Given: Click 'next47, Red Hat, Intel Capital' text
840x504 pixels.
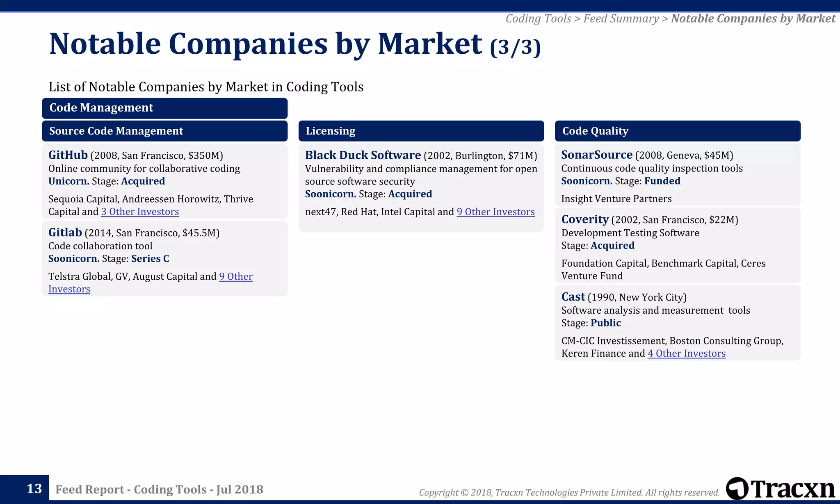Looking at the screenshot, I should point(370,212).
